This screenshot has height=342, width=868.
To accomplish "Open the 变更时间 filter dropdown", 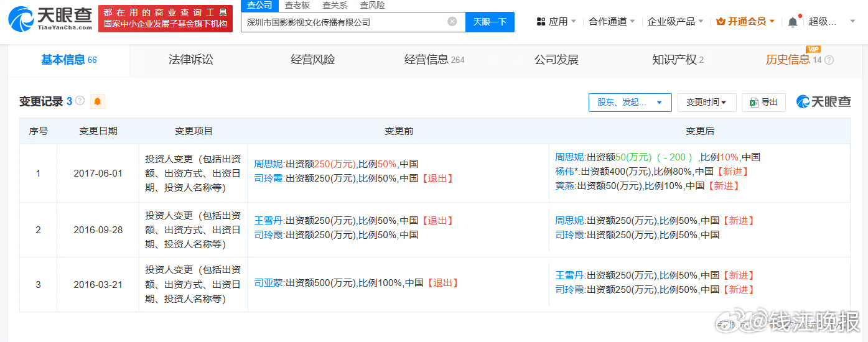I will [x=706, y=103].
